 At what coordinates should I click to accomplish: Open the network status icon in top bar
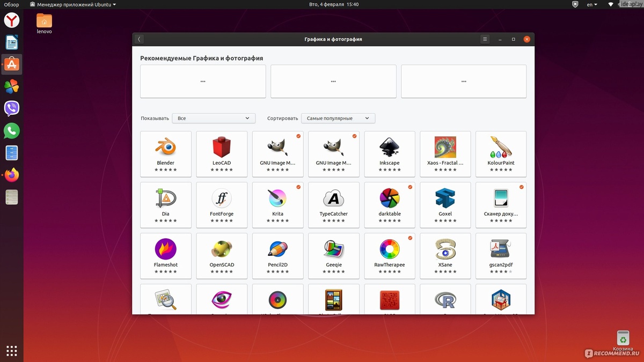(611, 4)
